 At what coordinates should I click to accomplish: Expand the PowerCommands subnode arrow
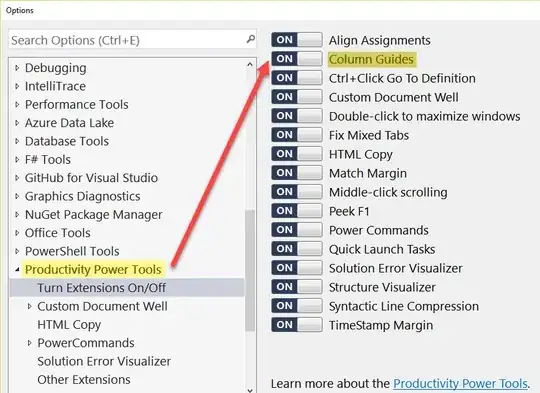click(30, 343)
